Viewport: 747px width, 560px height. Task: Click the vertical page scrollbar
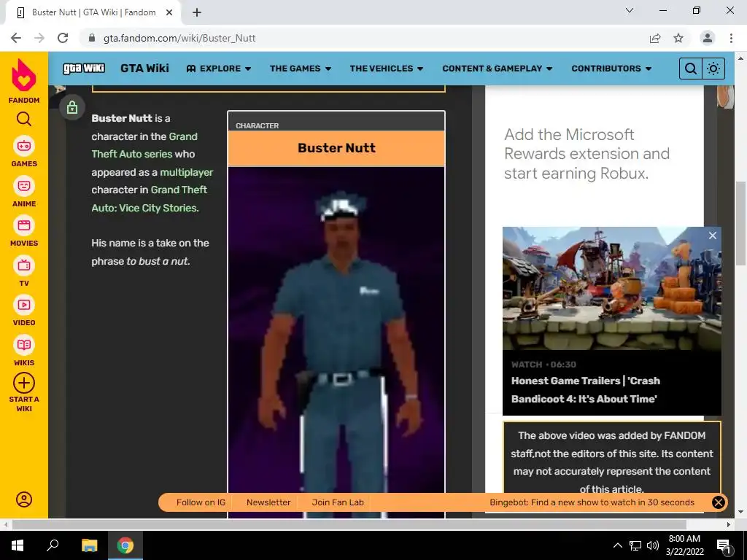740,224
